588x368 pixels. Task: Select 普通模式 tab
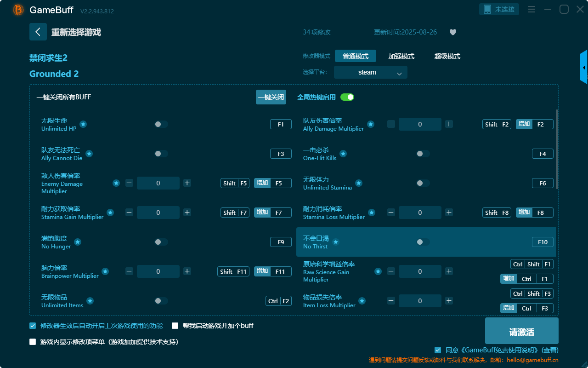click(356, 56)
